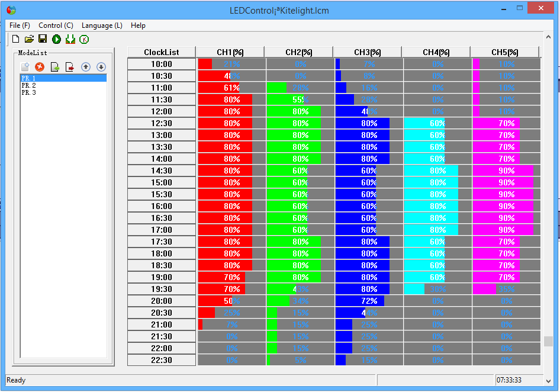The width and height of the screenshot is (560, 392).
Task: Click the green clock sync toolbar icon
Action: click(84, 39)
